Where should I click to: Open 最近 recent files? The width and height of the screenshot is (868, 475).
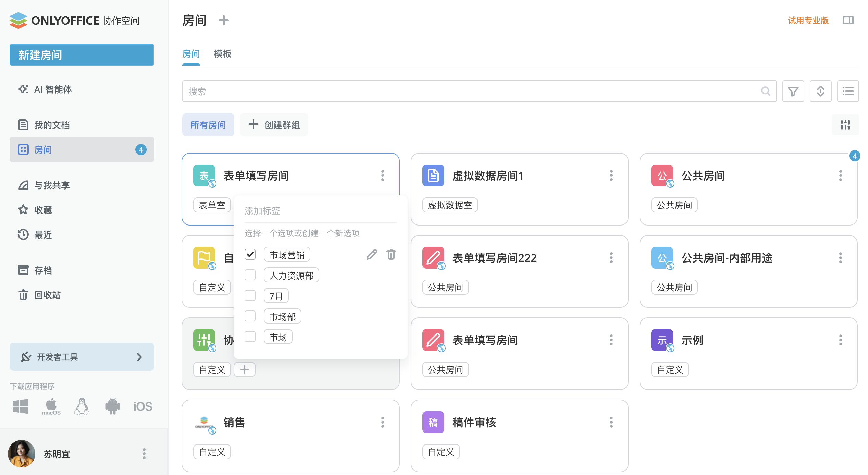82,235
